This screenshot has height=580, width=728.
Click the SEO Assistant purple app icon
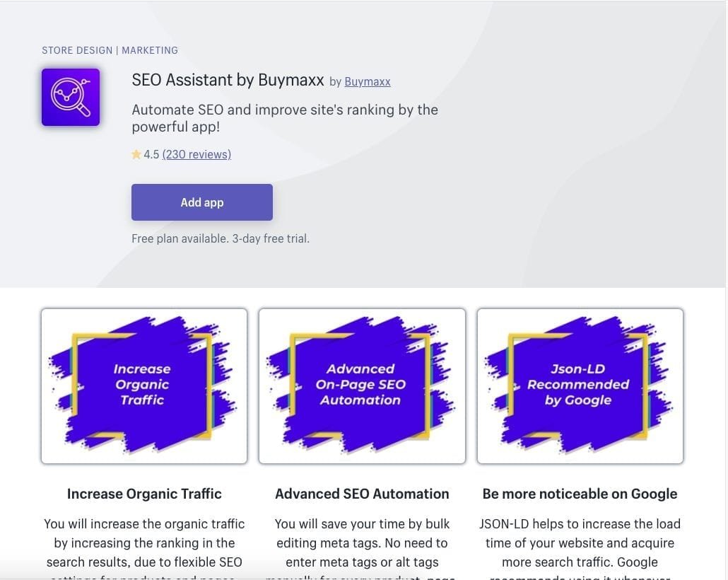(71, 97)
